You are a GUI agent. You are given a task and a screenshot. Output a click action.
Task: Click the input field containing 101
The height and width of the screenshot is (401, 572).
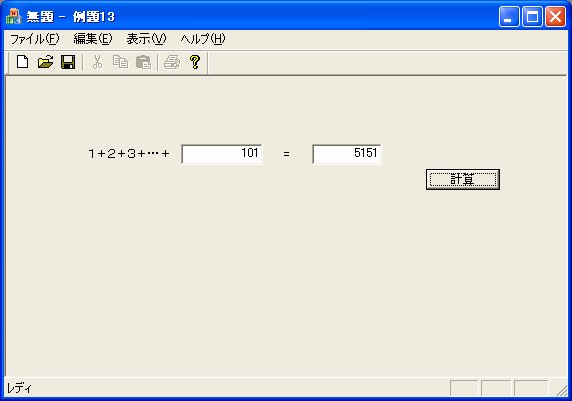(222, 154)
